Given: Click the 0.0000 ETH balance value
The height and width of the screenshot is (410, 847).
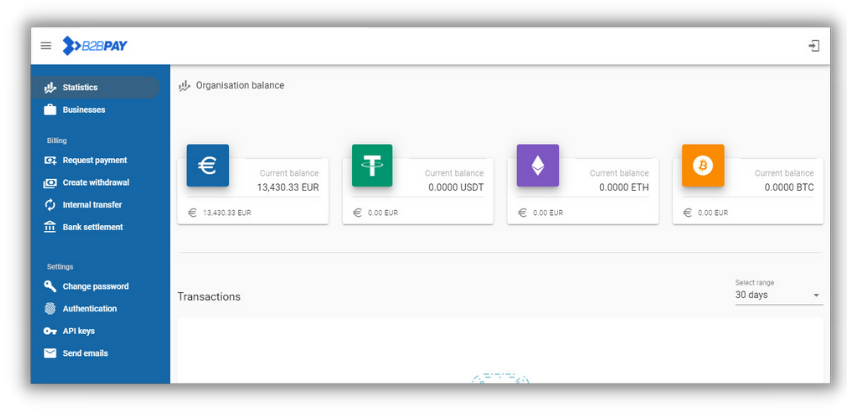Looking at the screenshot, I should (x=624, y=187).
